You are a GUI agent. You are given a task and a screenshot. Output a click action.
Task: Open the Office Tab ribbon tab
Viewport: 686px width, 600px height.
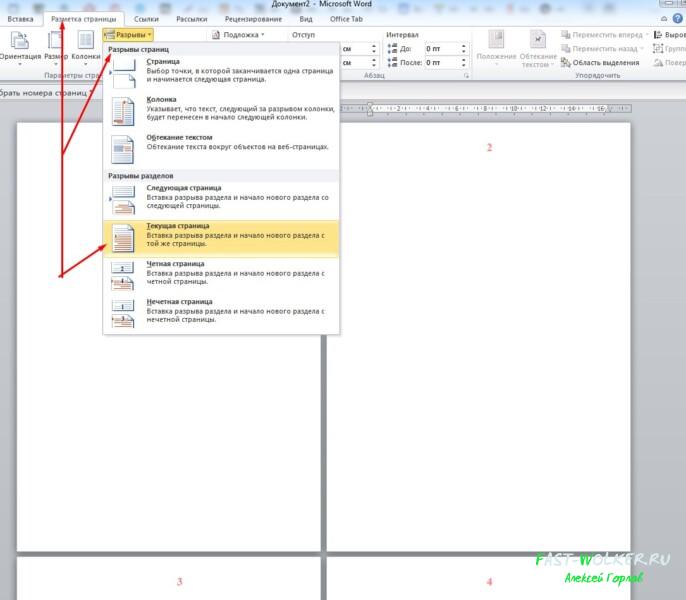[346, 19]
